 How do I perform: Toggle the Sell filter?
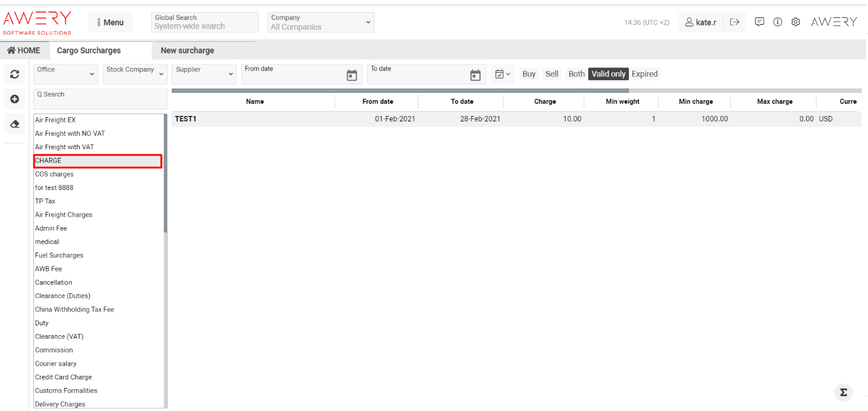coord(552,74)
